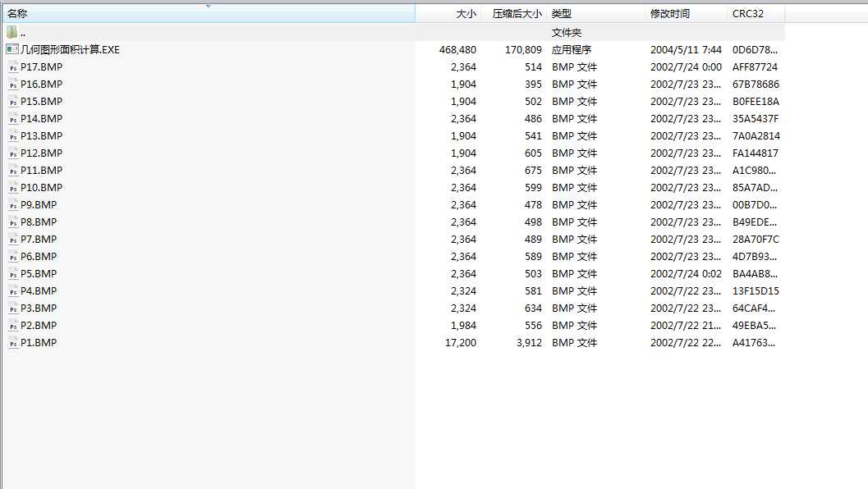Select the file name P5.BMP

coord(39,274)
